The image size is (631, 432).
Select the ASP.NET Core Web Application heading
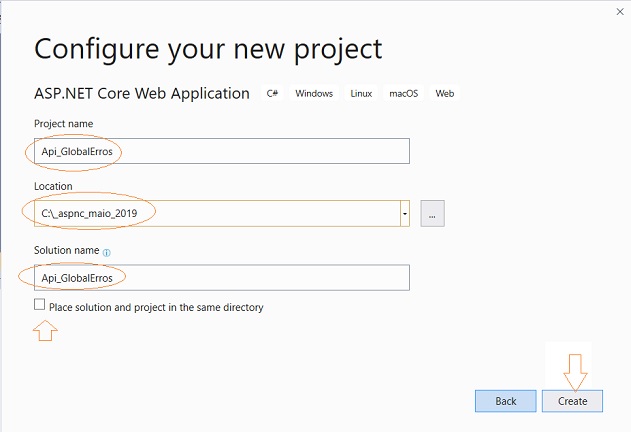[x=142, y=93]
